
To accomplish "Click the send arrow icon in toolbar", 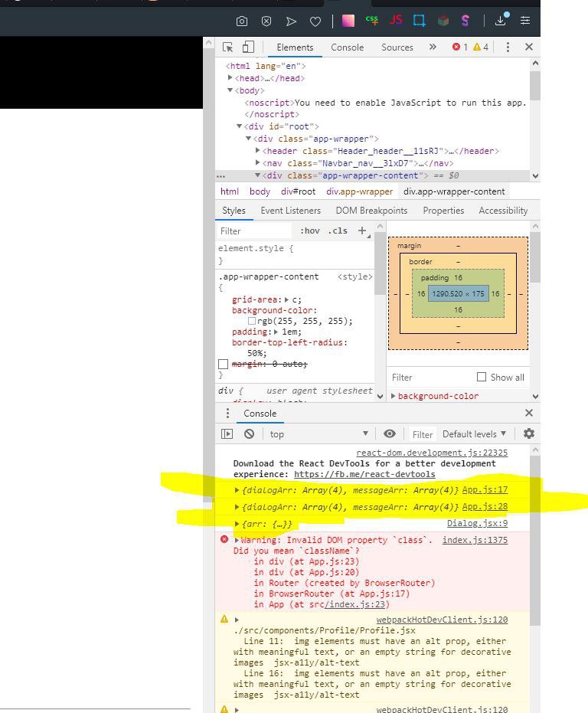I will [291, 21].
